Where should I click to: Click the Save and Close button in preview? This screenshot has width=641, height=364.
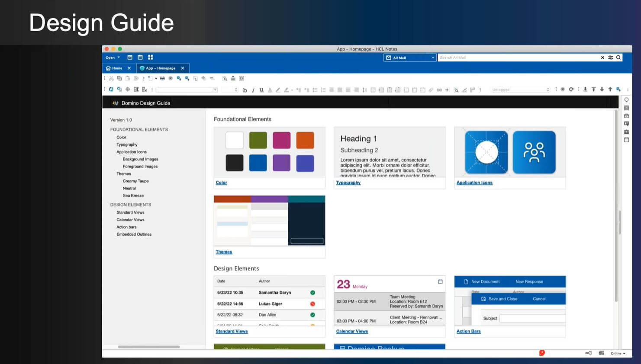(x=499, y=299)
